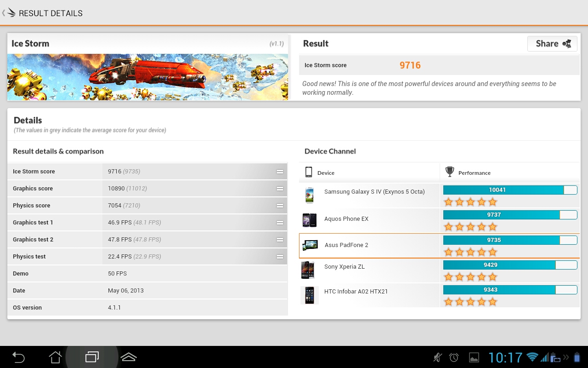
Task: Open the Sony Xperia ZL device thumbnail
Action: tap(308, 270)
